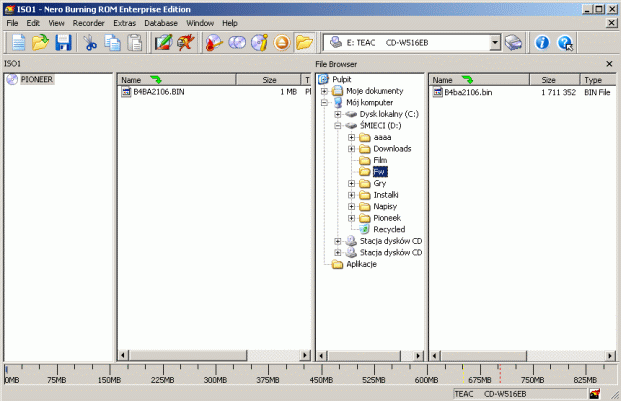Start burning with the flaming disc icon
The height and width of the screenshot is (401, 621).
pyautogui.click(x=214, y=42)
